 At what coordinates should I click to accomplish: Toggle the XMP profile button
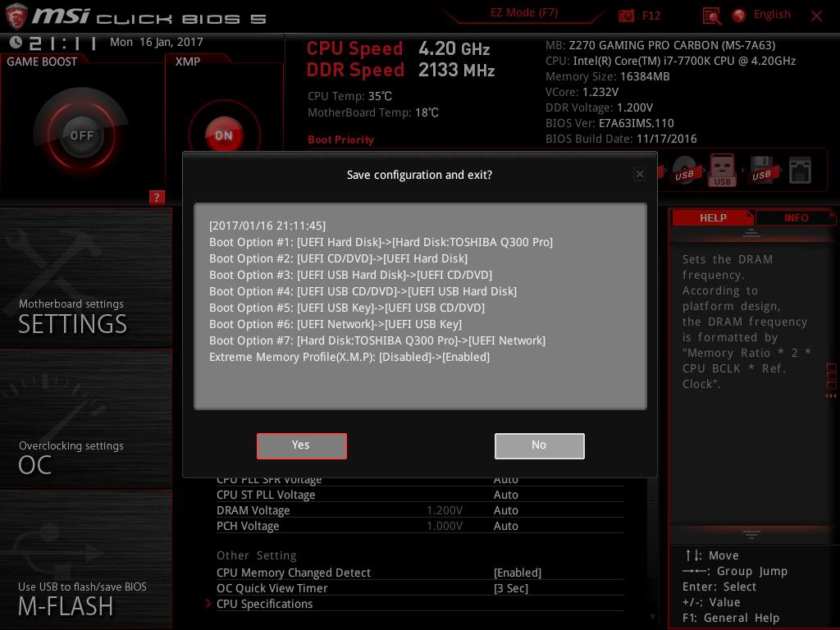click(223, 135)
